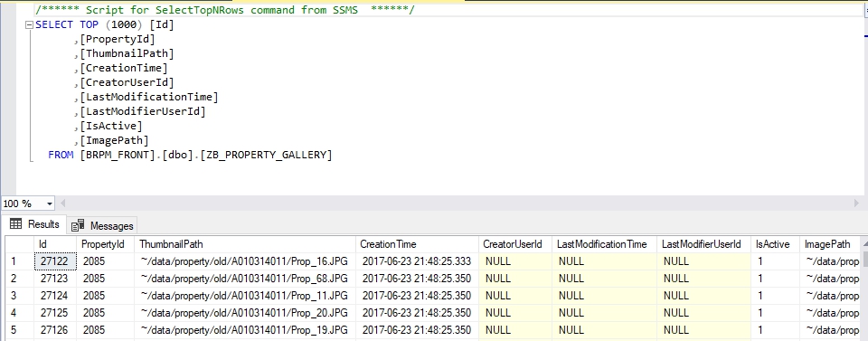The image size is (868, 341).
Task: Select the PropertyId column header
Action: click(x=105, y=244)
